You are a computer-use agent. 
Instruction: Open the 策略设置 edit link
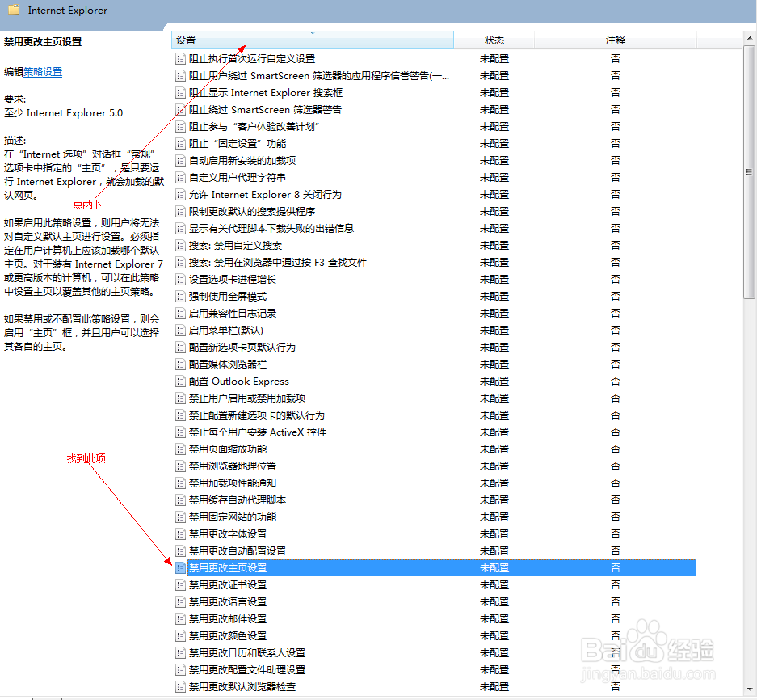tap(43, 72)
